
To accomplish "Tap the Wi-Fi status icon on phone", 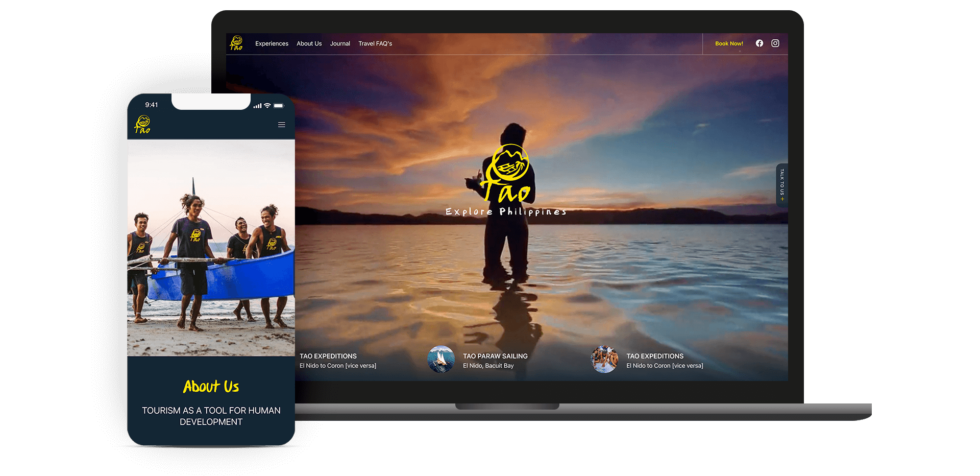I will point(267,106).
